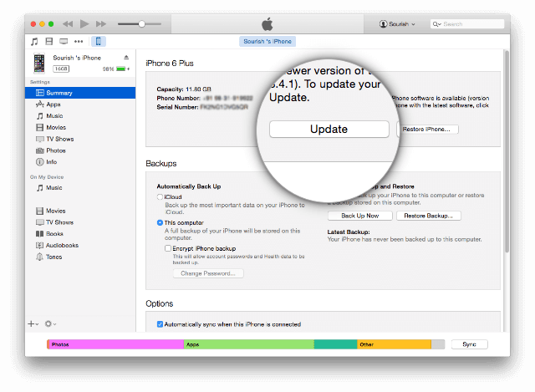Screen dimensions: 535x392
Task: Click the Sync button
Action: click(x=470, y=344)
